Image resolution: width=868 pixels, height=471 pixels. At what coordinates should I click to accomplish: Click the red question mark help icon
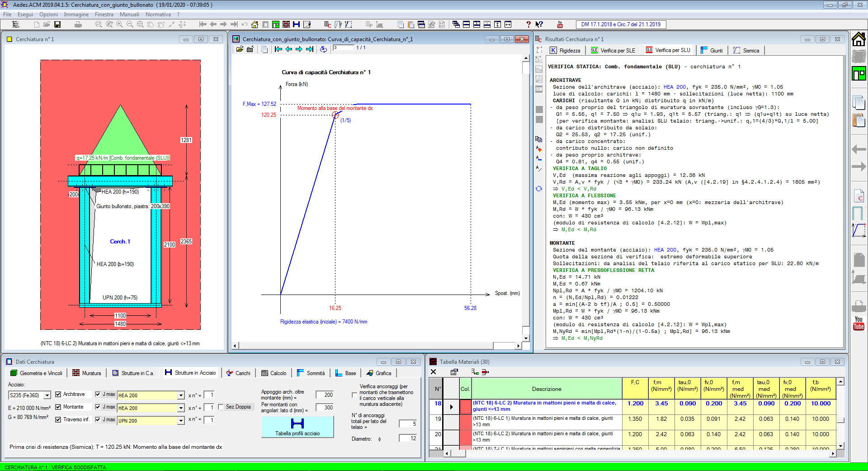pos(528,24)
